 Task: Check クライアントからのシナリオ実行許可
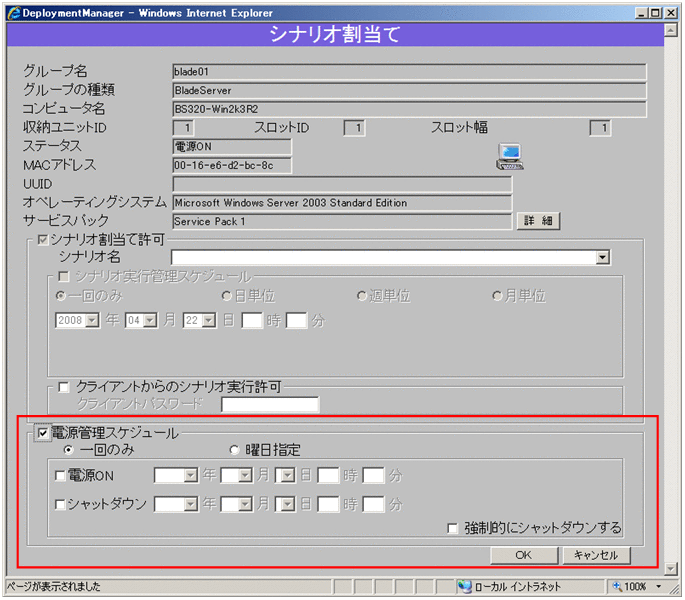click(64, 387)
